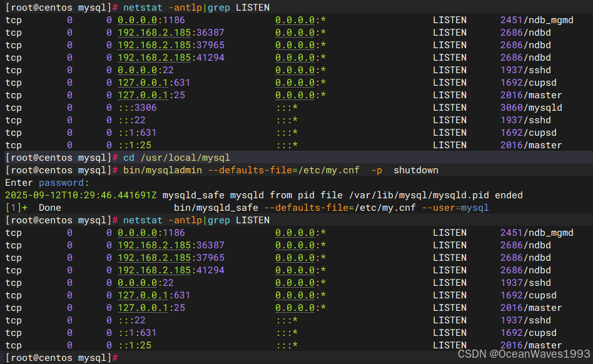Select 192.168.2.185:36387 in the first netstat output
Image resolution: width=593 pixels, height=364 pixels.
pyautogui.click(x=171, y=33)
